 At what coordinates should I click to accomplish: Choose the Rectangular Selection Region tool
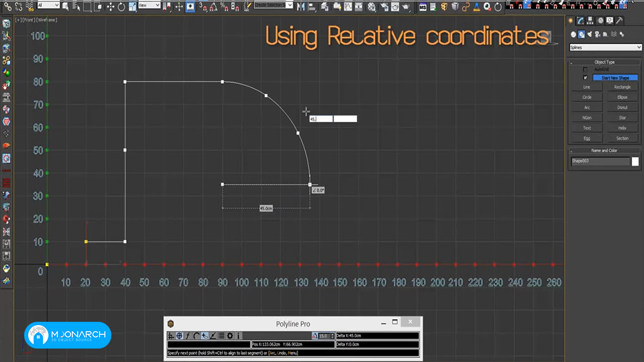coord(87,6)
